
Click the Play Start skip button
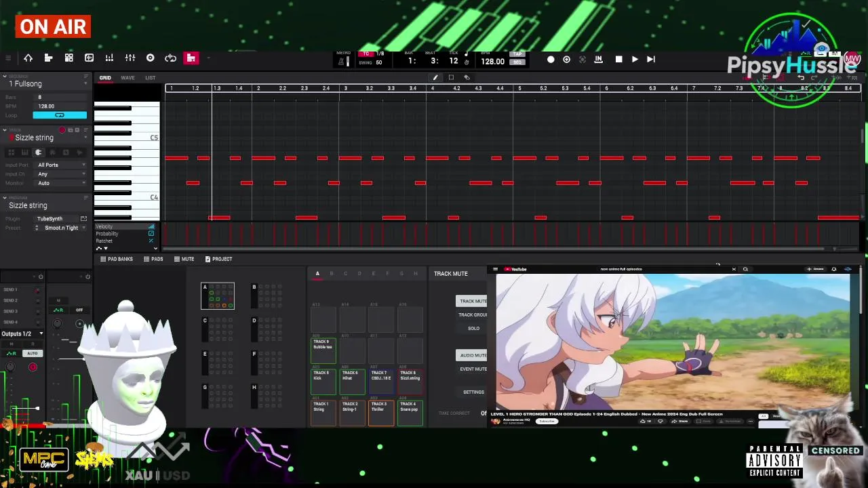click(x=651, y=60)
